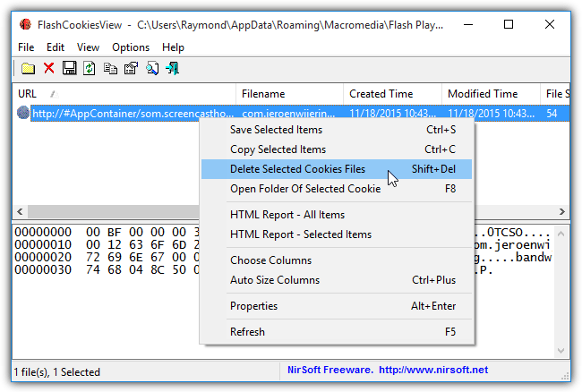Open the Edit menu

coord(56,47)
